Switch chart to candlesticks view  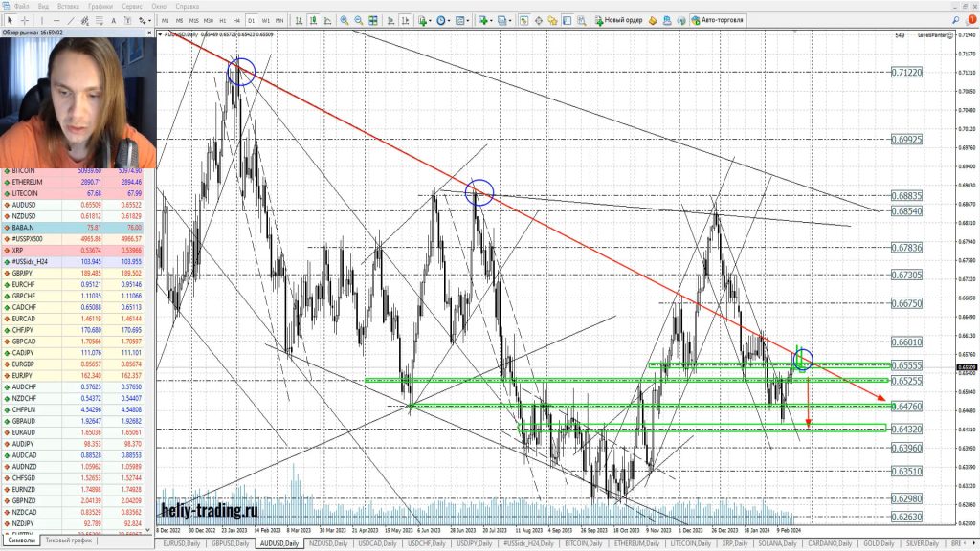click(x=313, y=20)
